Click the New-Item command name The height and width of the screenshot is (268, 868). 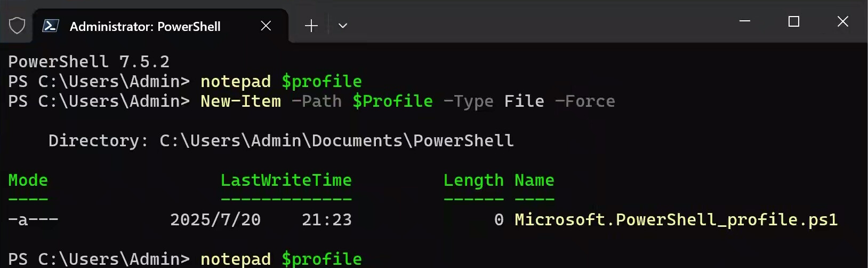240,101
